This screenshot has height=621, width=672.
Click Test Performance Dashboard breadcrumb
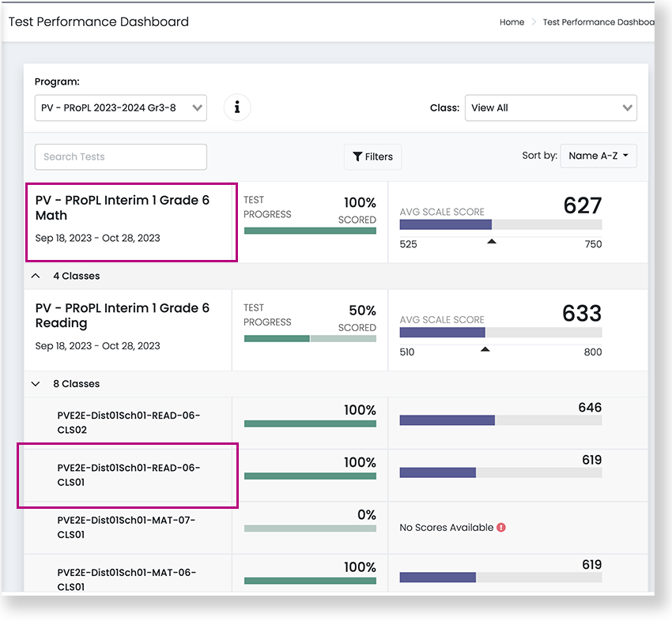point(598,22)
